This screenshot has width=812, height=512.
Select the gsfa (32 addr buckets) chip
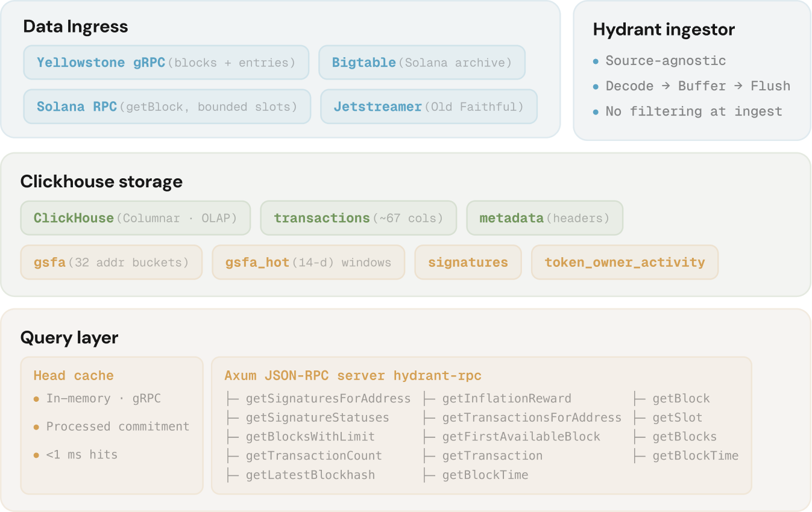coord(111,262)
